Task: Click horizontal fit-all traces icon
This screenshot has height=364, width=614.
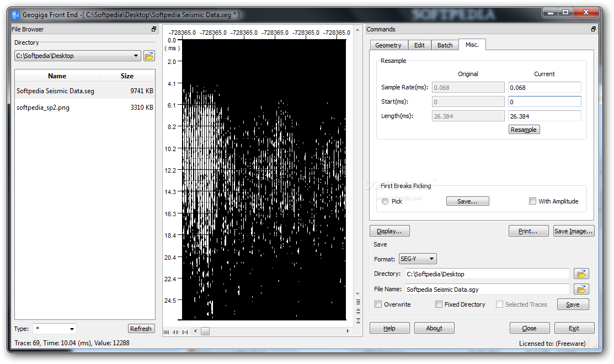Action: (167, 332)
